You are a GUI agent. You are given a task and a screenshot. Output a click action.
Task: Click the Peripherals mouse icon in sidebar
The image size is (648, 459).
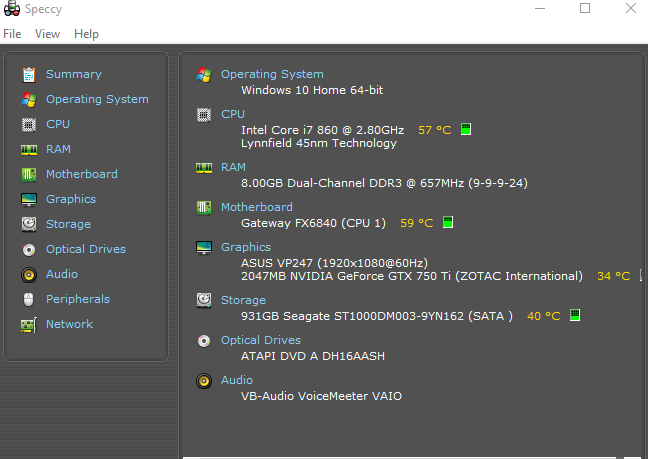(29, 299)
